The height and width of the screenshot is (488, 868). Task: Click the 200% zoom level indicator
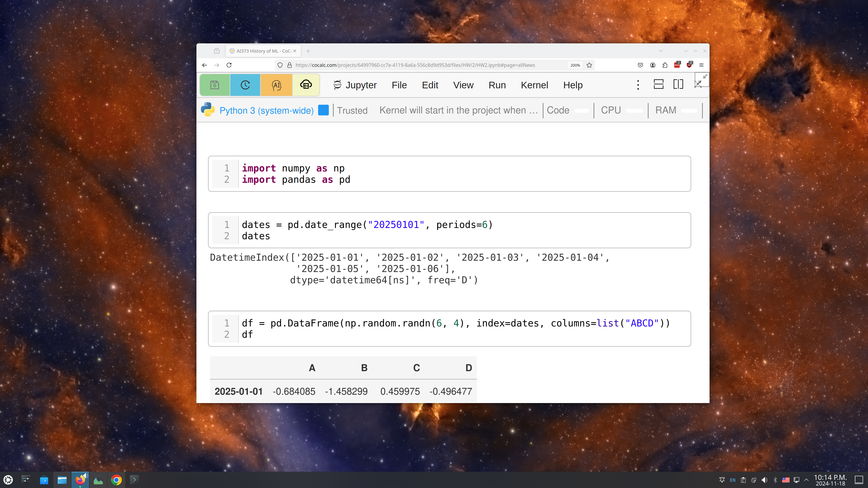[x=575, y=65]
